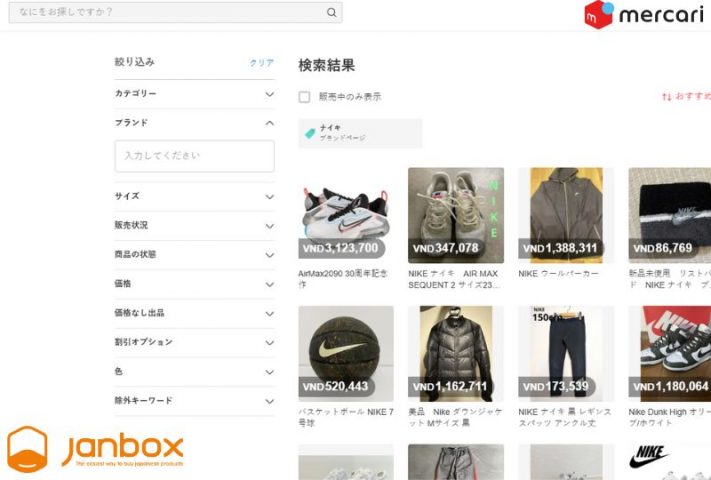Click the クリア link
The width and height of the screenshot is (711, 480).
point(261,63)
